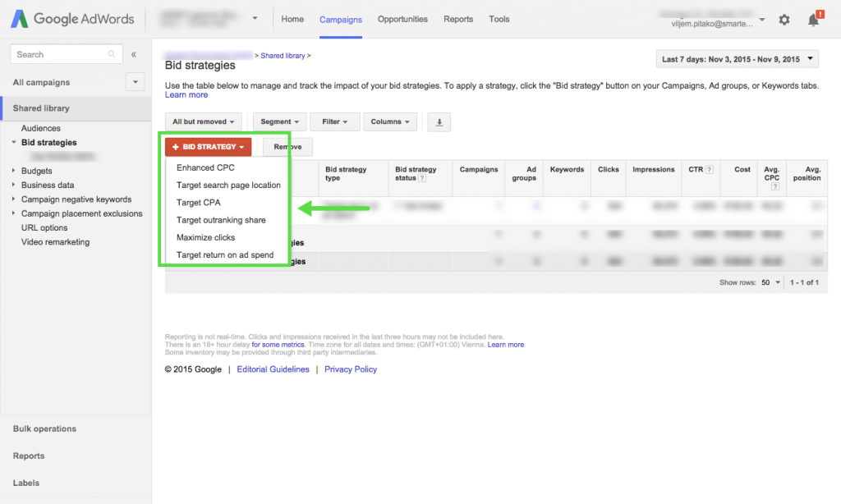
Task: Open the Columns dropdown
Action: [390, 122]
